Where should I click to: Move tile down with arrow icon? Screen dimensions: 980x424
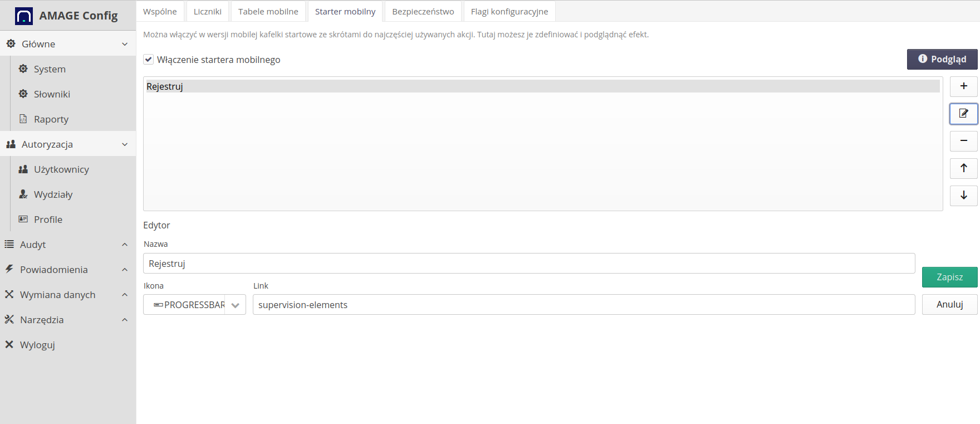963,196
